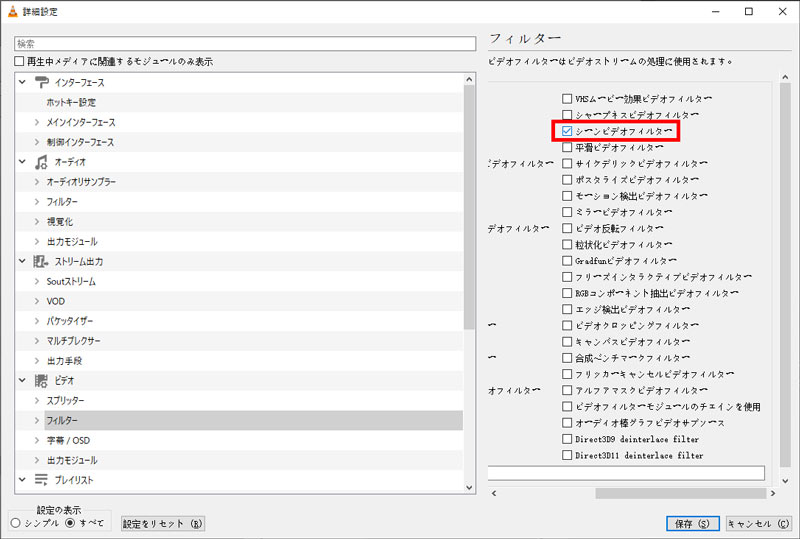Toggle the 再生中メディアに関連するモジュールのみ表示 checkbox
The image size is (800, 539).
click(19, 61)
